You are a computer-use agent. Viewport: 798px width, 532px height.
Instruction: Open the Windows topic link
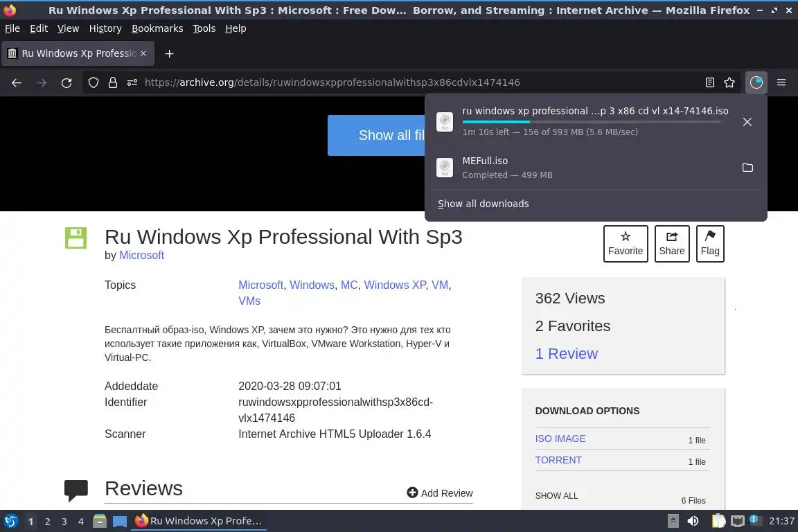(x=312, y=285)
